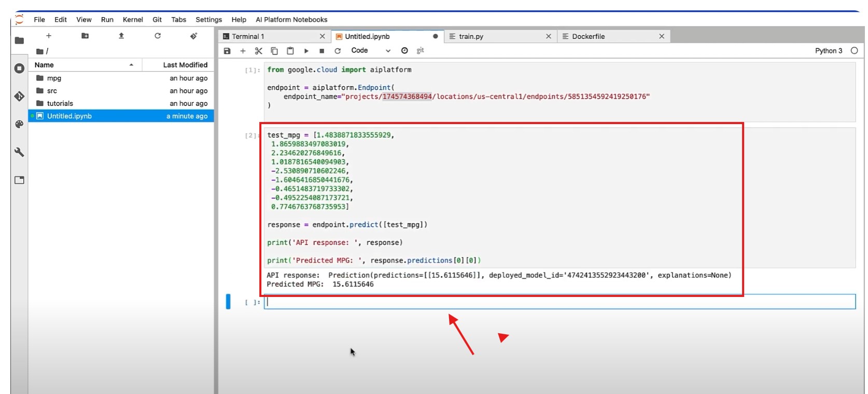Save the notebook with the disk icon
This screenshot has width=868, height=394.
(227, 51)
